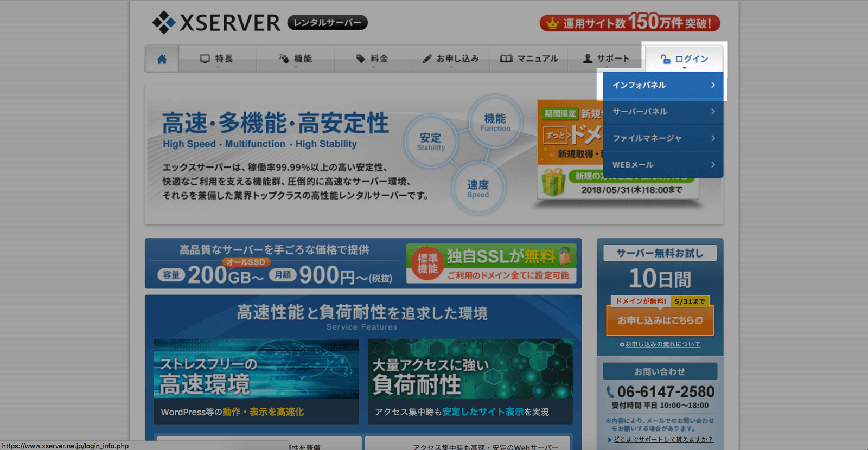Open the サポート support menu
The image size is (868, 450).
tap(606, 59)
